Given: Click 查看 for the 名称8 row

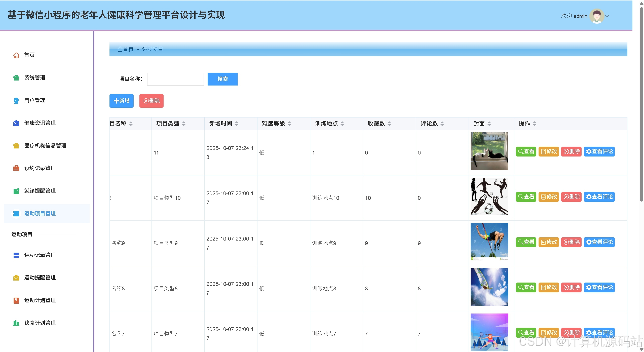Looking at the screenshot, I should [x=526, y=287].
